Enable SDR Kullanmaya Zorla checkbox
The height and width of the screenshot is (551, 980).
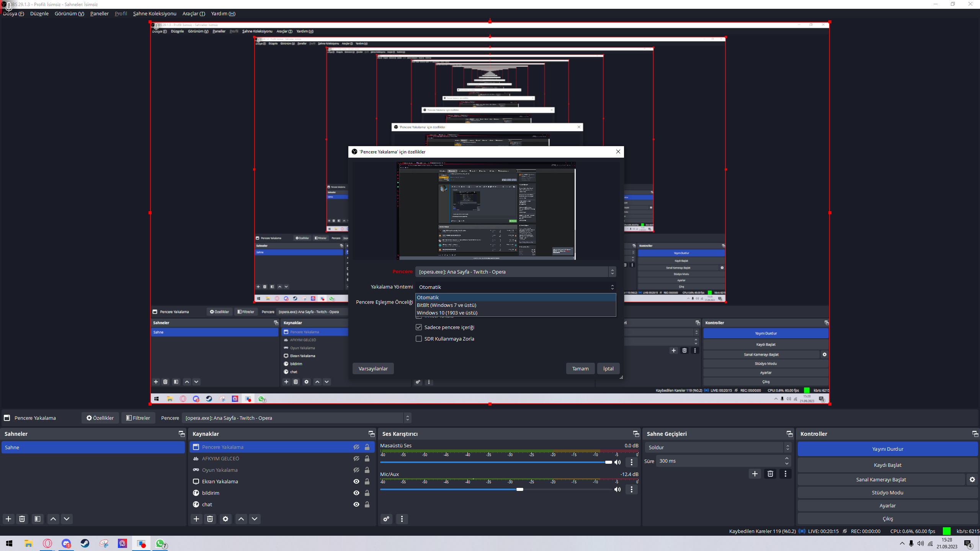tap(419, 339)
